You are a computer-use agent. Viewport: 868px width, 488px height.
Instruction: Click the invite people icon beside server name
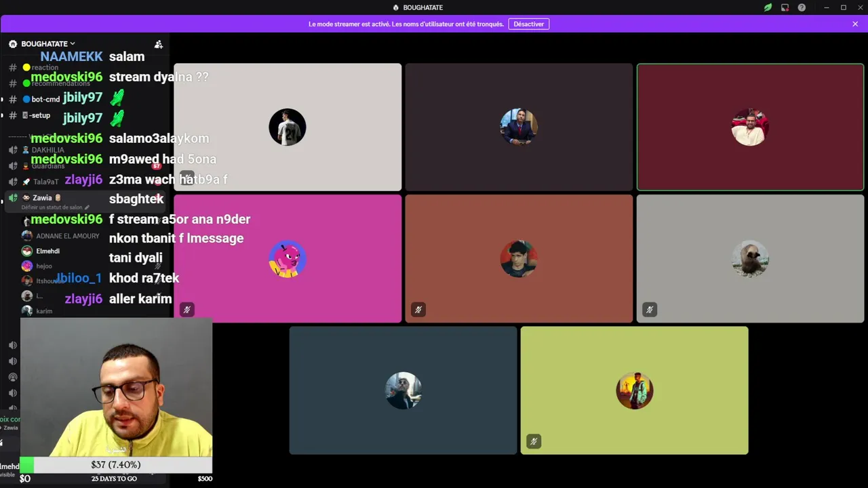coord(159,44)
